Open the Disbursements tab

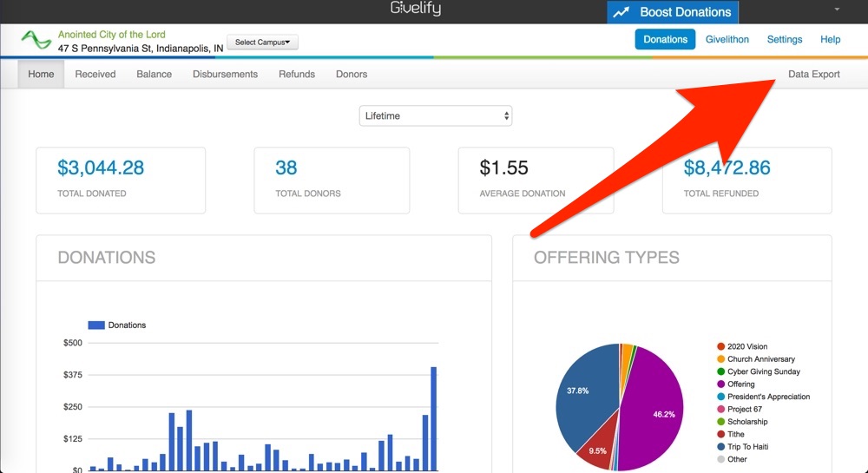(x=226, y=74)
